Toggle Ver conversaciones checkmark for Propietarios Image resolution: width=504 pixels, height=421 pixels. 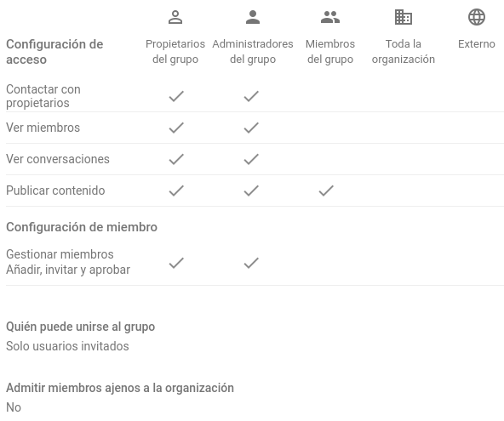(x=176, y=159)
